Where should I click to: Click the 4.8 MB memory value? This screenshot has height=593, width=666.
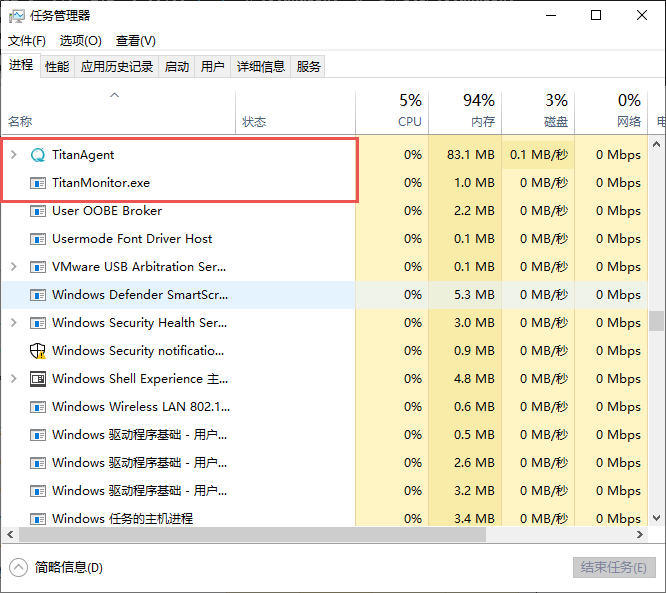(474, 379)
